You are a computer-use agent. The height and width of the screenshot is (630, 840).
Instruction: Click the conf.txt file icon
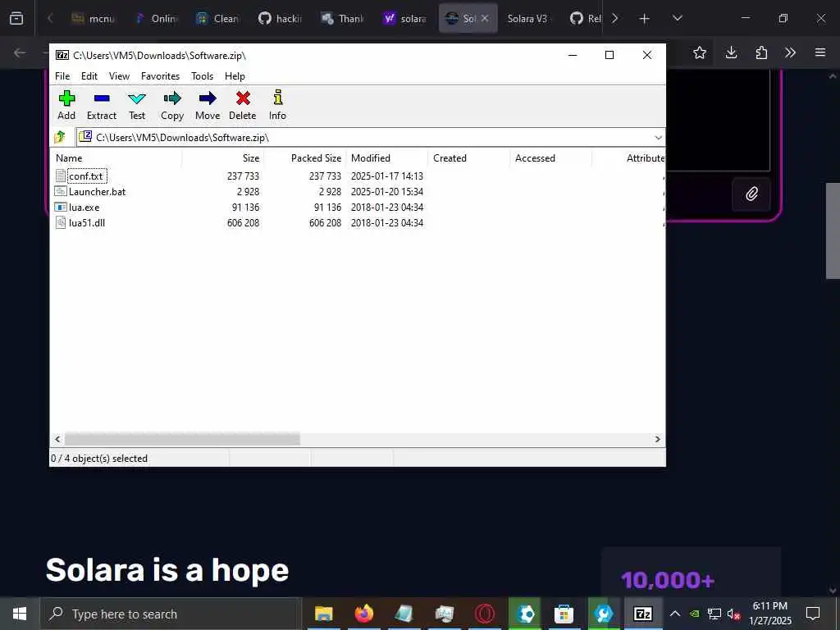[61, 176]
